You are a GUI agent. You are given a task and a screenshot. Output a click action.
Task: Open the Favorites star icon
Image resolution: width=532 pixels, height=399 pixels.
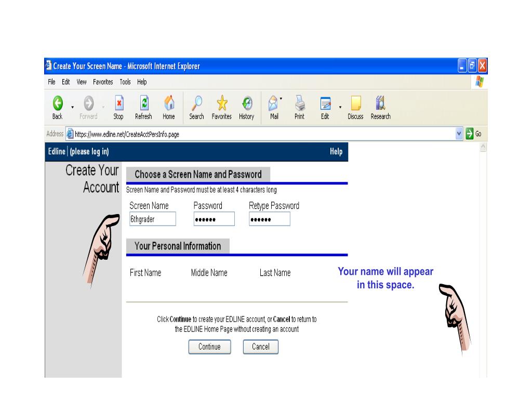(221, 107)
